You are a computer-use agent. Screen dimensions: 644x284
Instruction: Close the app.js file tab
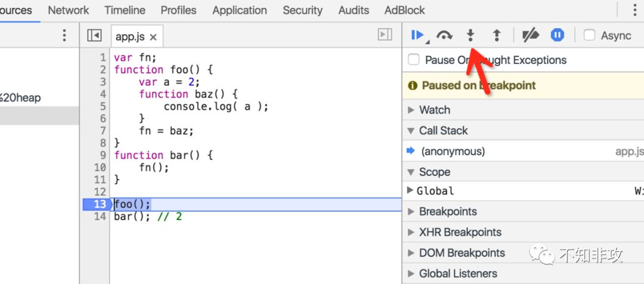(153, 38)
